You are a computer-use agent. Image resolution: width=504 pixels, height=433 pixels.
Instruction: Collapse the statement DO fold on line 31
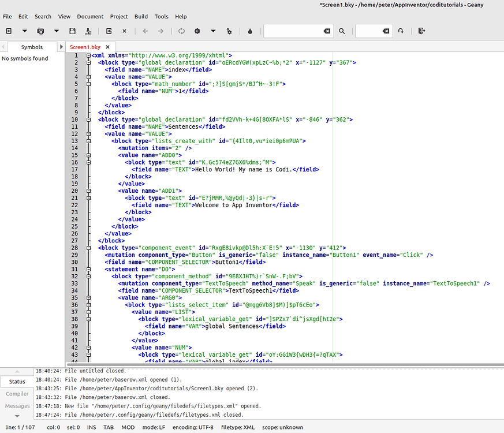point(88,269)
